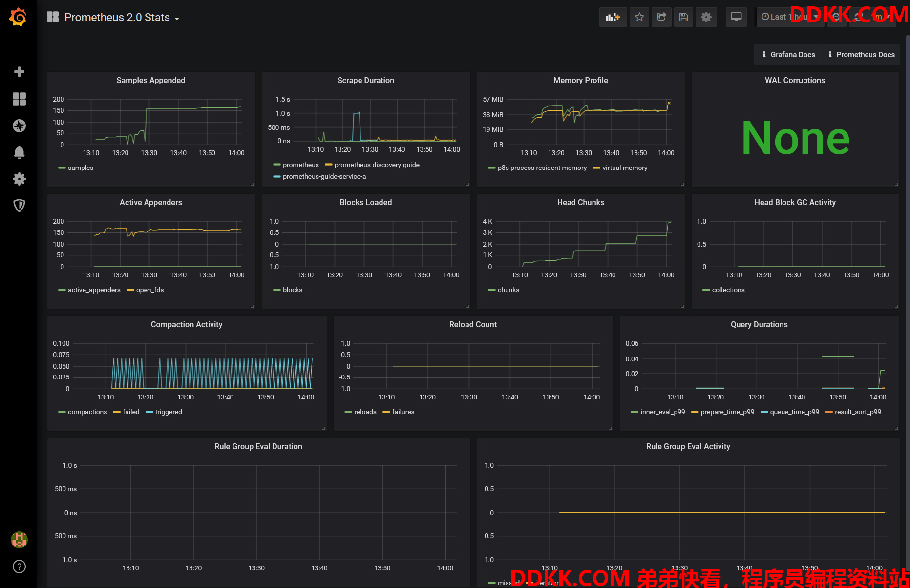This screenshot has width=910, height=588.
Task: Open the Dashboards four-squares sidebar icon
Action: (19, 99)
